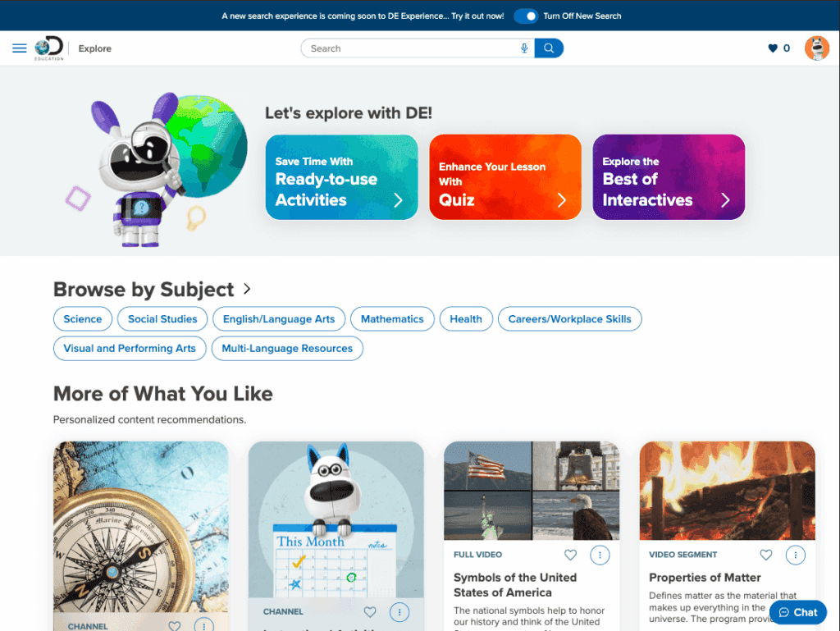Open the user profile avatar
The image size is (840, 631).
pyautogui.click(x=816, y=48)
